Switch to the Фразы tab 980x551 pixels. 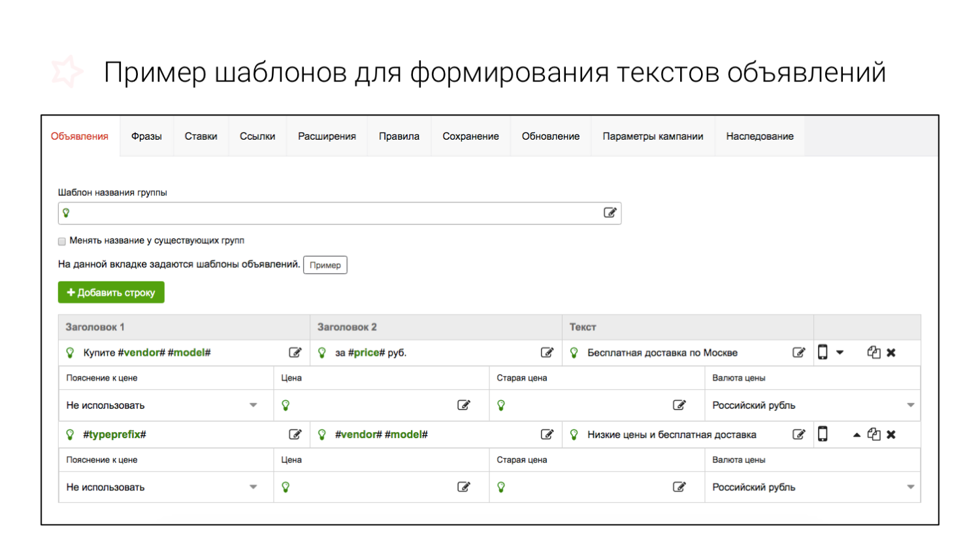click(146, 136)
